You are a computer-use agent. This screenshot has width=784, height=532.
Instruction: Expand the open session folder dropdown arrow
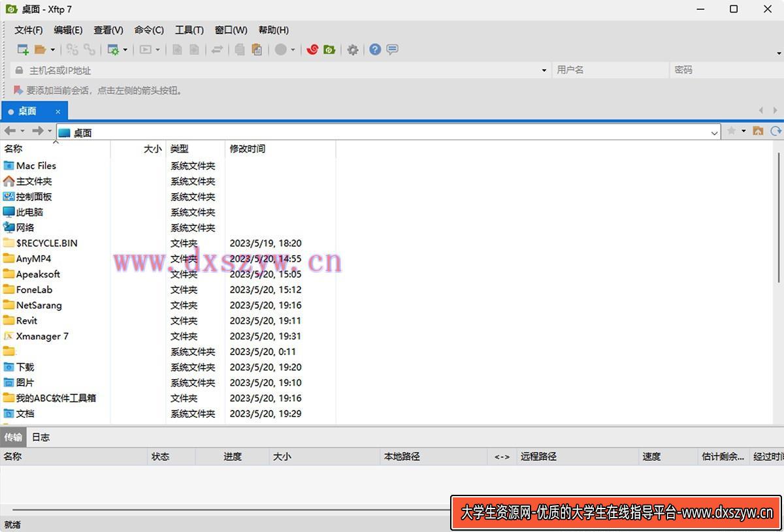tap(53, 50)
